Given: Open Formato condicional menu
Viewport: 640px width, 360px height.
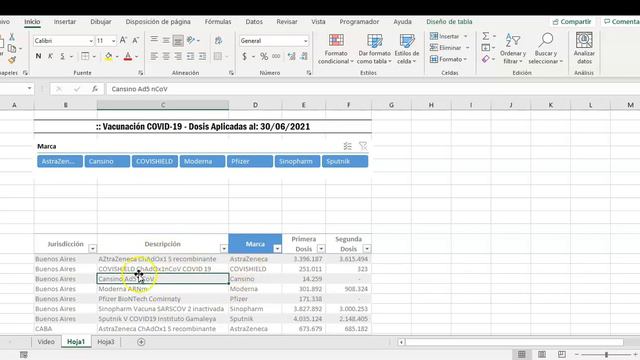Looking at the screenshot, I should [336, 49].
